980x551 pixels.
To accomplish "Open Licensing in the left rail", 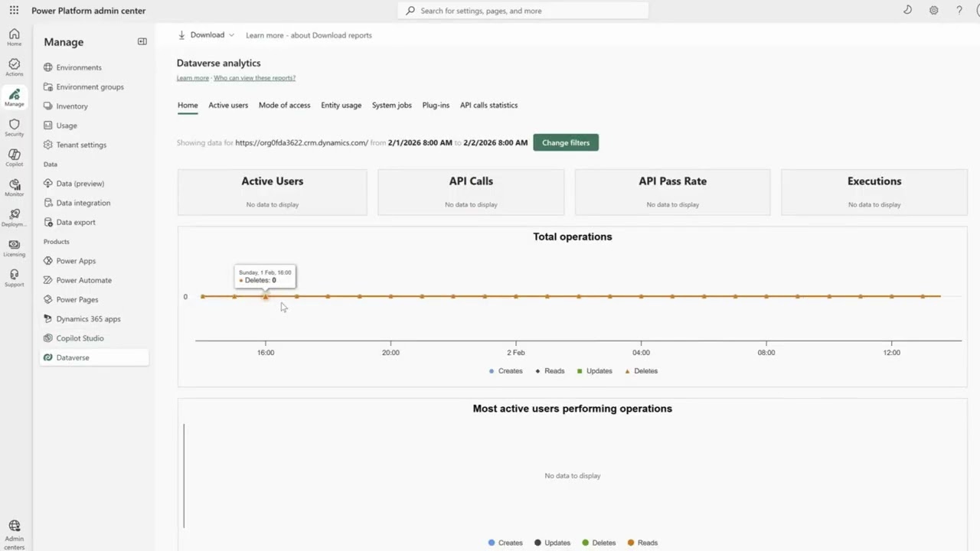I will click(14, 247).
